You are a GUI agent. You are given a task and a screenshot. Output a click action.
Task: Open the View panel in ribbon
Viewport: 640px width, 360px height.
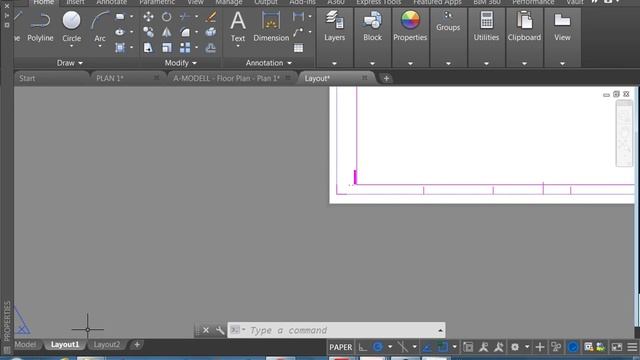coord(562,26)
